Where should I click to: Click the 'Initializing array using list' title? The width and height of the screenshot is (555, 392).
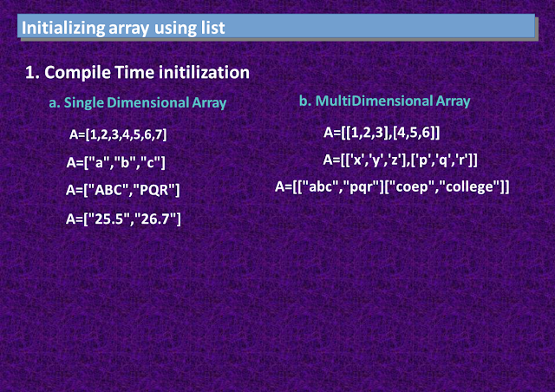point(123,28)
